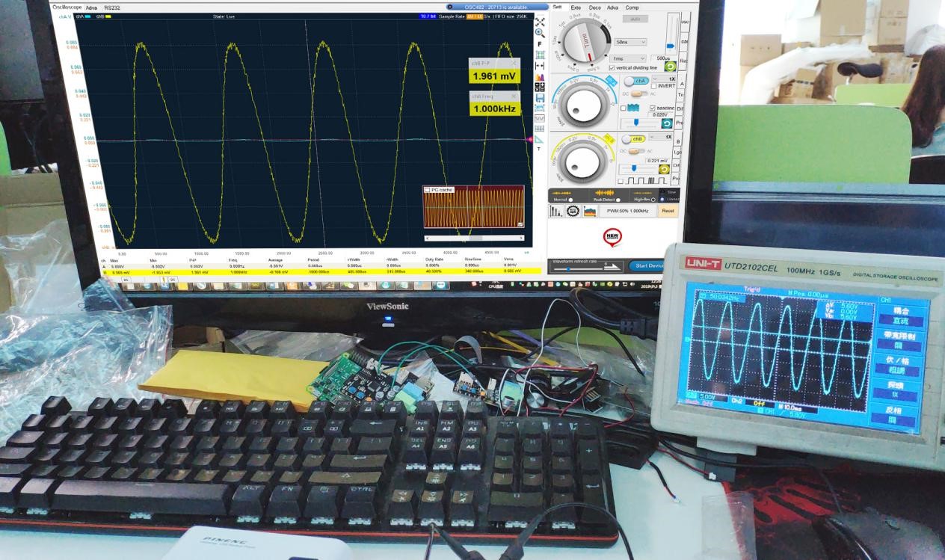
Task: Check the PG cache checkbox
Action: point(427,190)
